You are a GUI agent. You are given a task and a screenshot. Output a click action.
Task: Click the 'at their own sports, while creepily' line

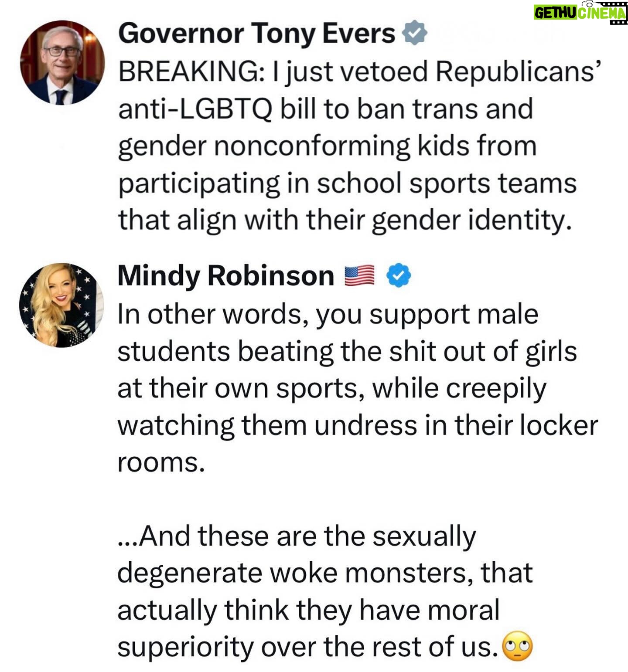332,389
